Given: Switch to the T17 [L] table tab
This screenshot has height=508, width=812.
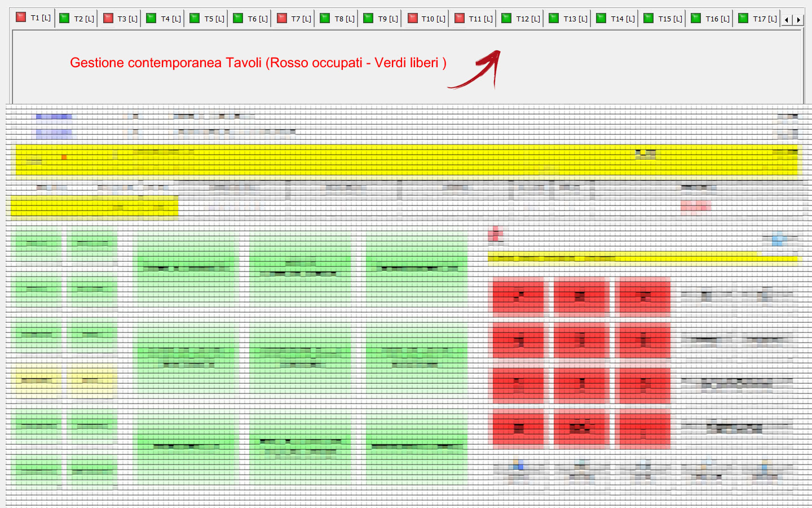Looking at the screenshot, I should tap(765, 19).
